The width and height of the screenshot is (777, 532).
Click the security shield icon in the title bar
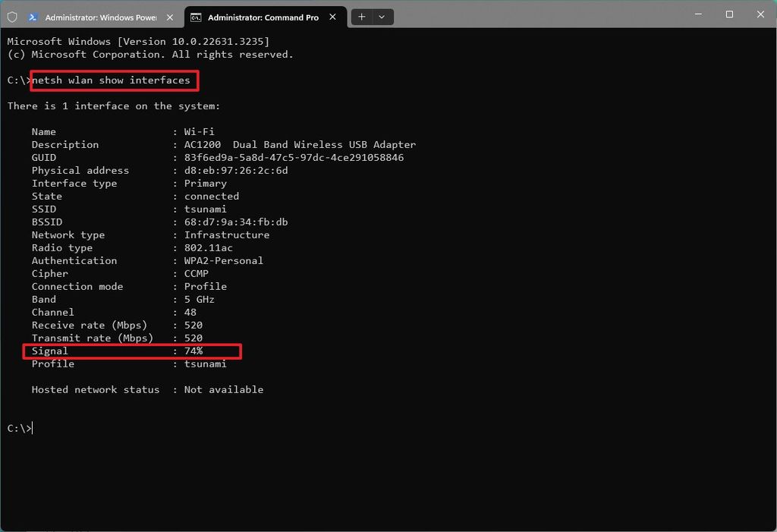[13, 16]
